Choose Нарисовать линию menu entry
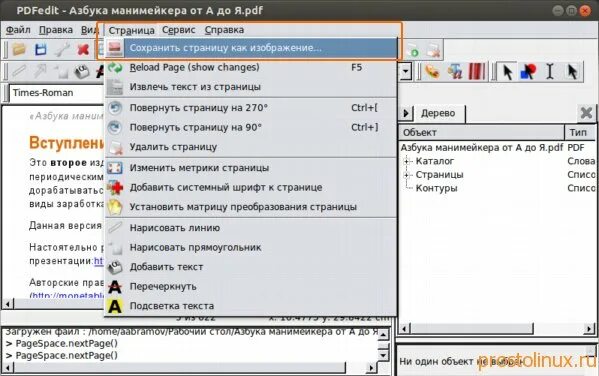 pos(251,228)
